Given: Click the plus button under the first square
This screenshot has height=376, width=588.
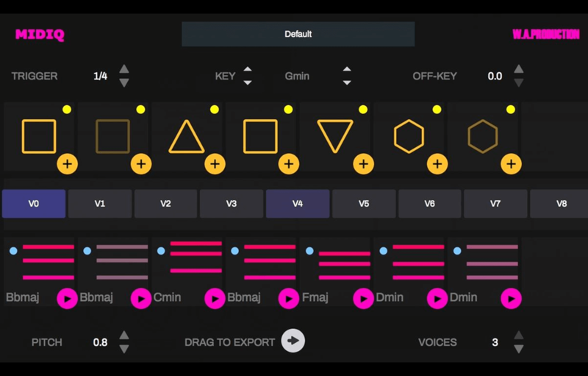Looking at the screenshot, I should 67,163.
